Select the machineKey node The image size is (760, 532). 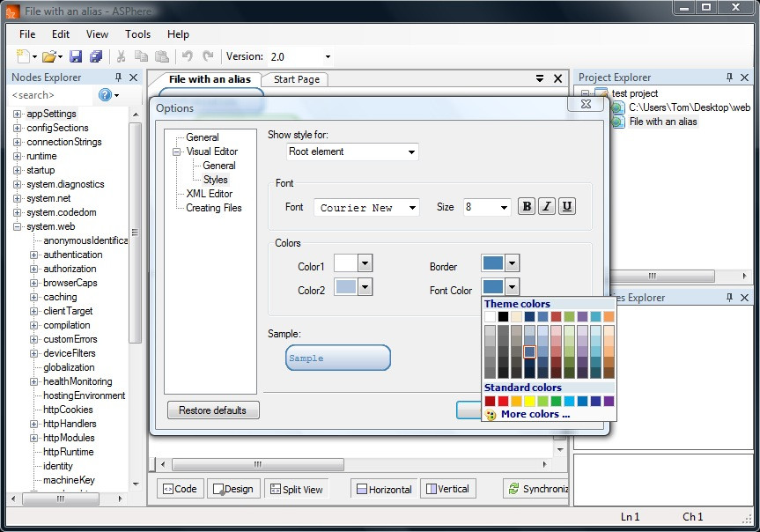pyautogui.click(x=69, y=480)
